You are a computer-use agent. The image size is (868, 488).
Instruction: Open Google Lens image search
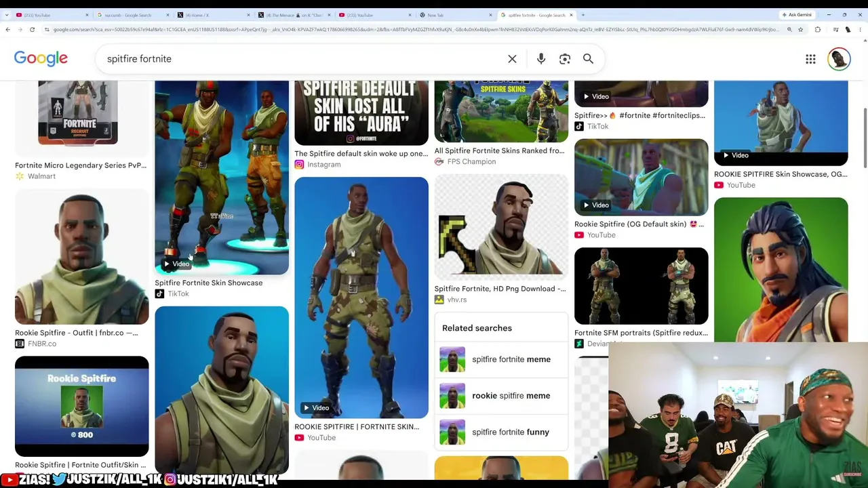pos(565,59)
